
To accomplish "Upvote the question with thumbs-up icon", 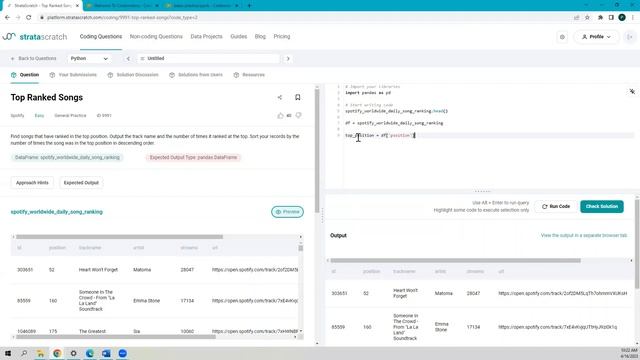I will click(280, 116).
